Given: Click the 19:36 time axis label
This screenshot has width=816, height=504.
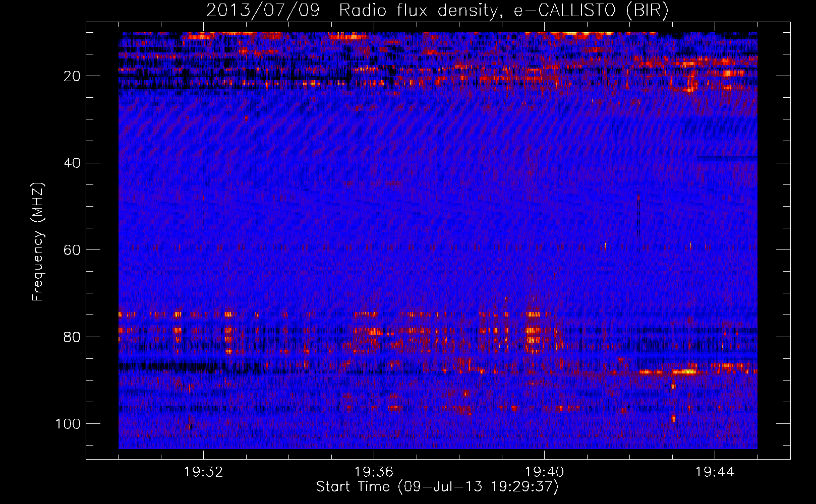Looking at the screenshot, I should pos(374,472).
